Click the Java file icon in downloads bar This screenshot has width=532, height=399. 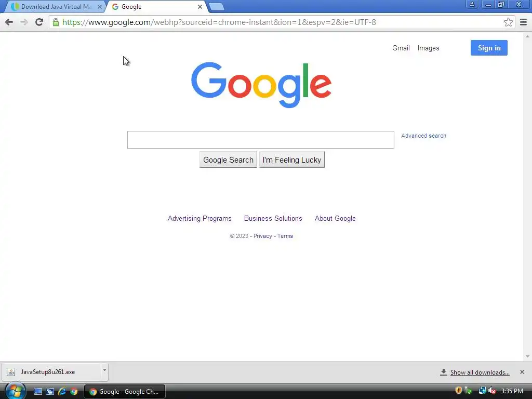click(x=11, y=372)
